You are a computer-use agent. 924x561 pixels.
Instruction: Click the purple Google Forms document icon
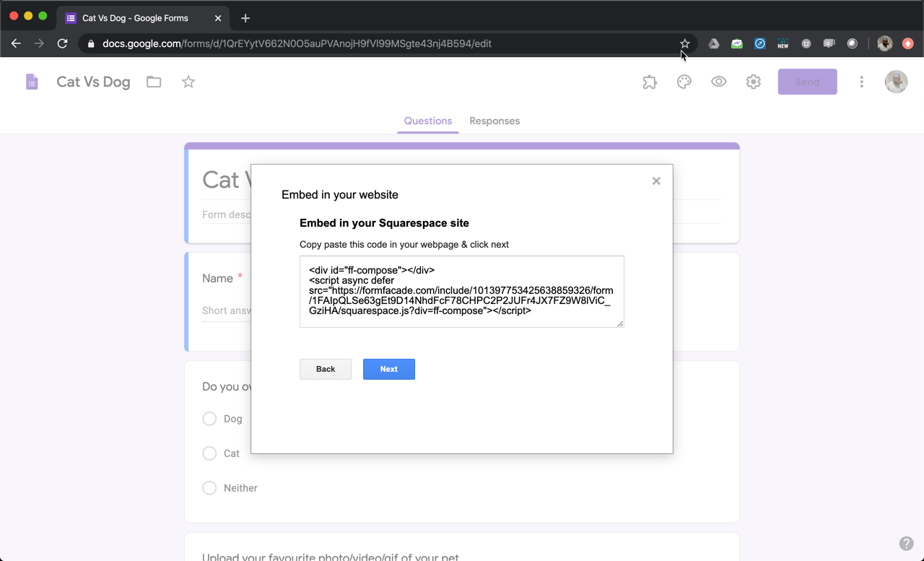[32, 82]
